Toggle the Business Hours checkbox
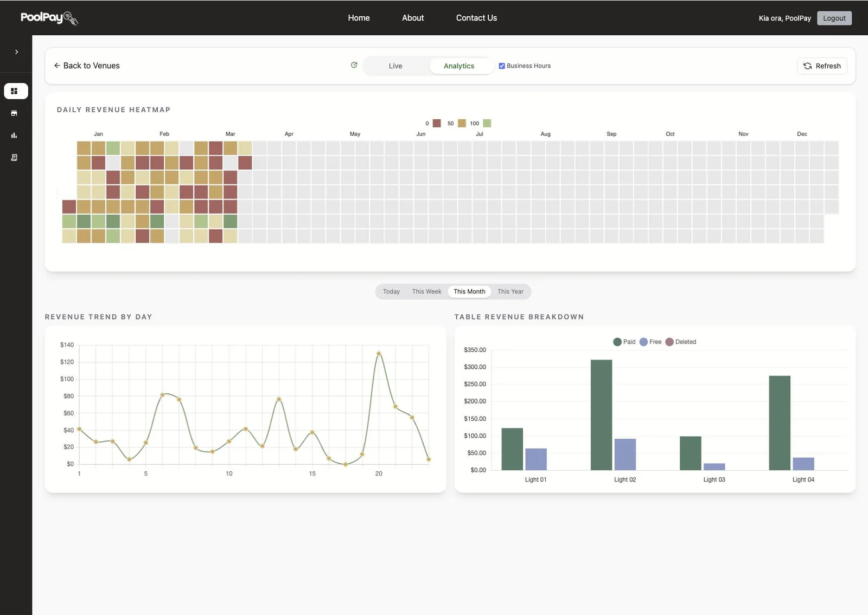The image size is (868, 615). (x=502, y=66)
